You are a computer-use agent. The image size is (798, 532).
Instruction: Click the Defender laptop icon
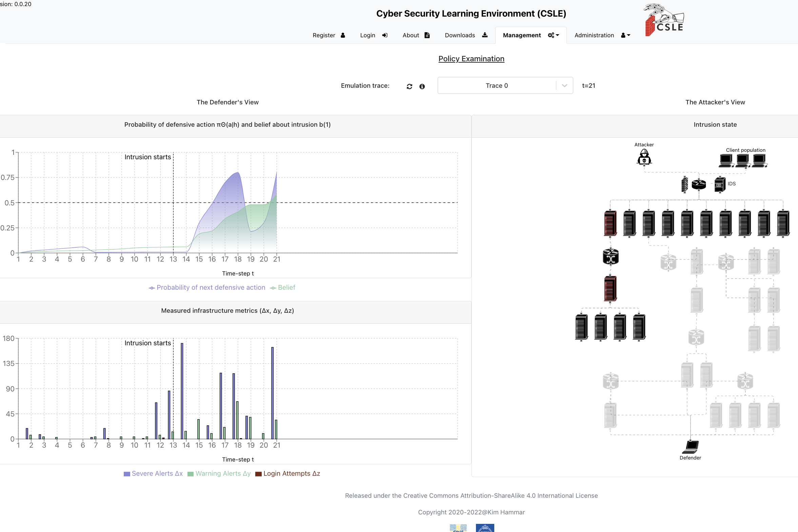point(691,447)
